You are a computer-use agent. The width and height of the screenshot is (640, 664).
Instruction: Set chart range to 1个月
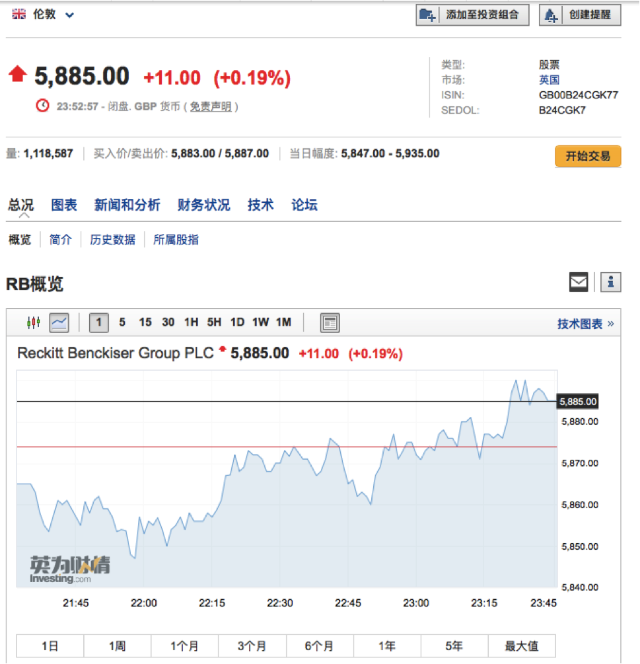click(185, 646)
